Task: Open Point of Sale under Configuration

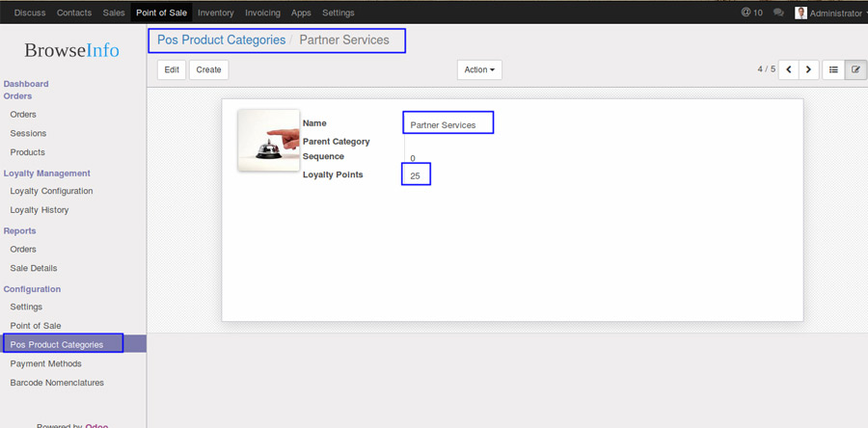Action: 36,326
